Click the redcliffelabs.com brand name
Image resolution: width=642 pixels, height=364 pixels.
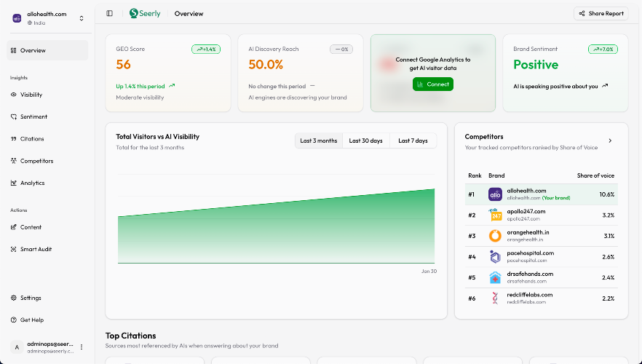[530, 295]
